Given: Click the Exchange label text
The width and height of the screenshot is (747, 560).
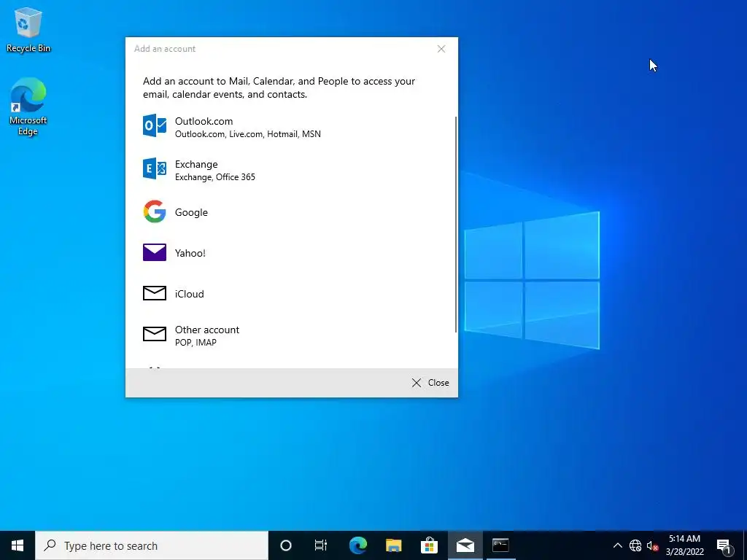Looking at the screenshot, I should (x=196, y=164).
